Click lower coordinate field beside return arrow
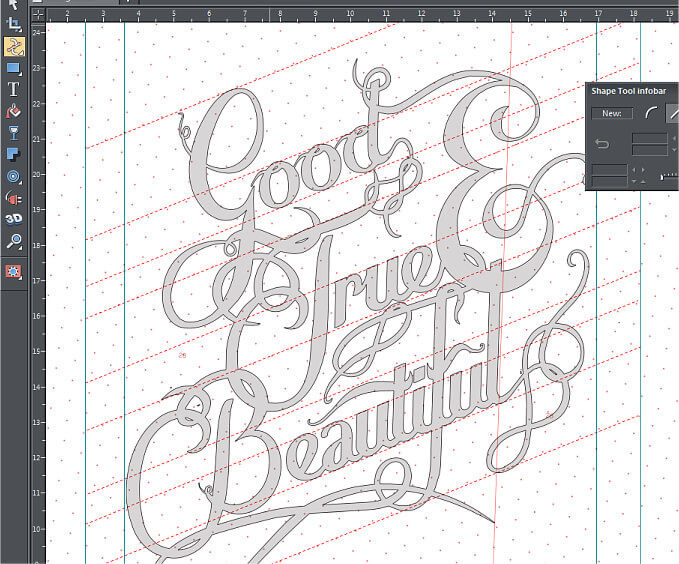 650,150
